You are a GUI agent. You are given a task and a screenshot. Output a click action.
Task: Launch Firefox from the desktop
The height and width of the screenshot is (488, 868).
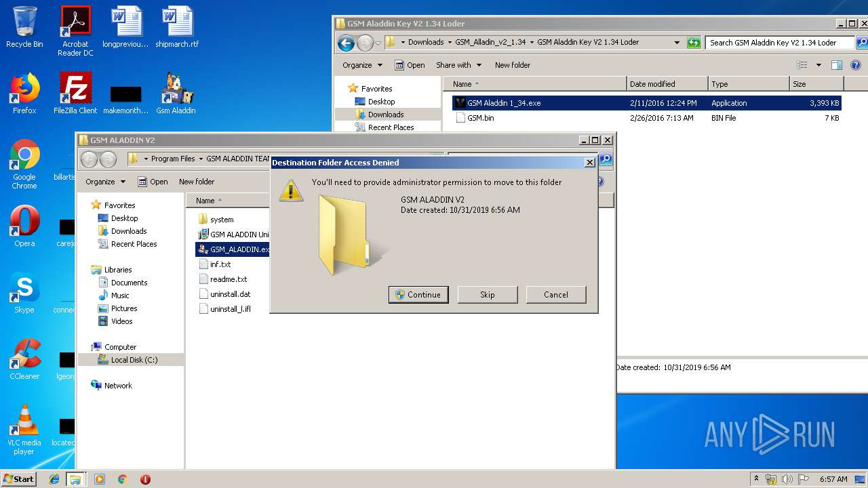point(24,94)
